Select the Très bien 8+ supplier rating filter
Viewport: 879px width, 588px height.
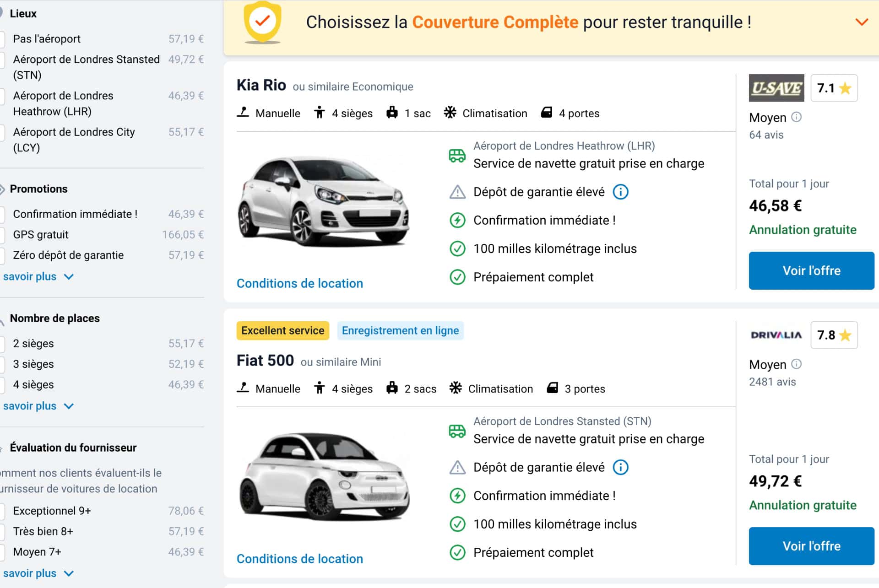(2, 531)
